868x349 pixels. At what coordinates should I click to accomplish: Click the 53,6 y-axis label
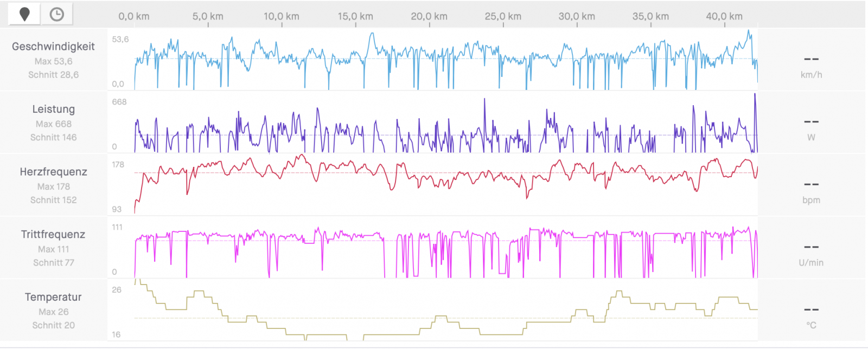[120, 39]
